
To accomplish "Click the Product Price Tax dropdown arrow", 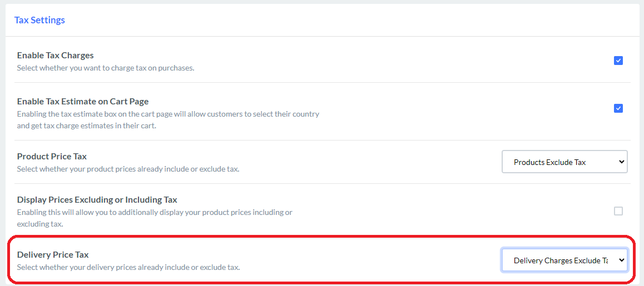I will (x=621, y=162).
